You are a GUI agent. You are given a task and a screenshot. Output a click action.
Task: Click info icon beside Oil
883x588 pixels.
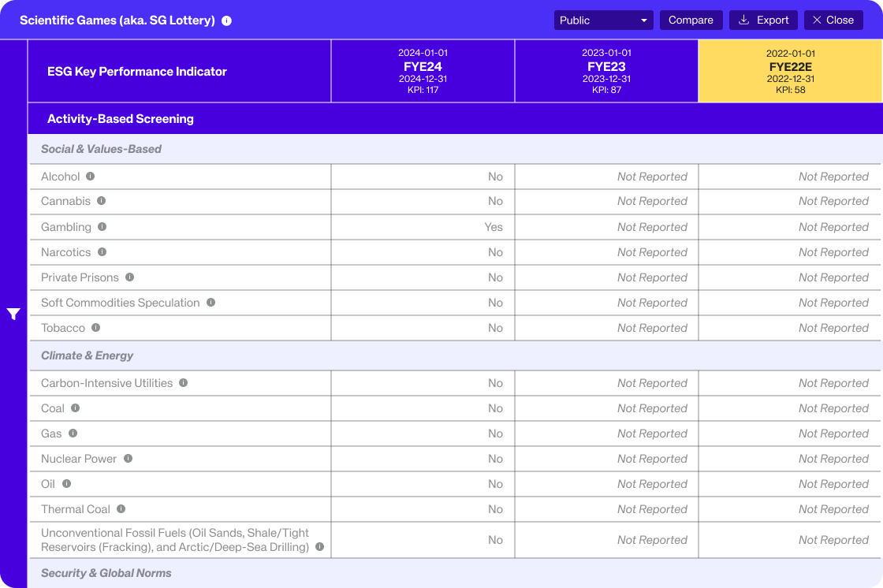pyautogui.click(x=66, y=483)
